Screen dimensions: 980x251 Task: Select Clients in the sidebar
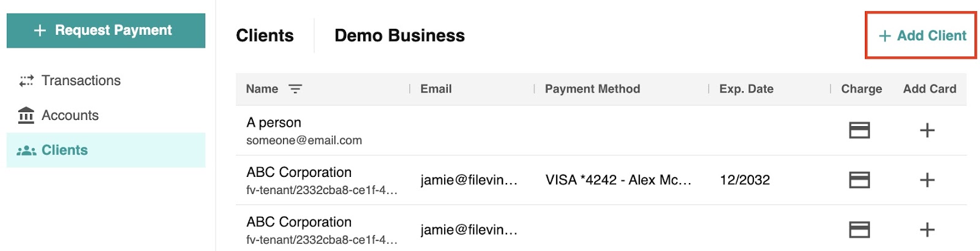pyautogui.click(x=106, y=150)
